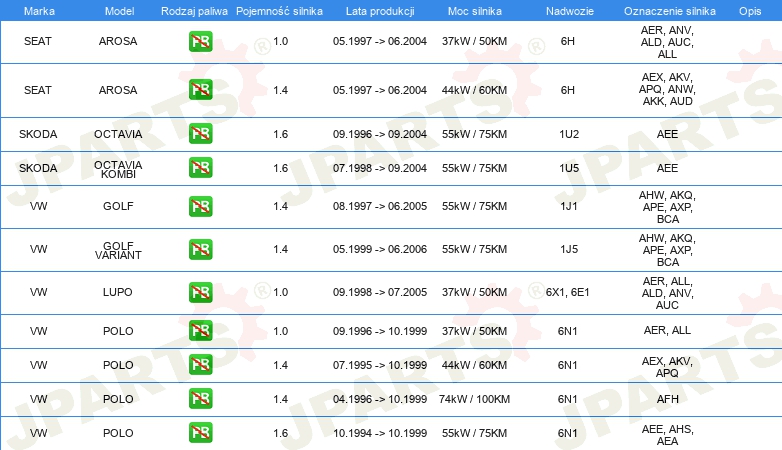This screenshot has height=450, width=782.
Task: Click the date range 05.1999 -> 06.2006
Action: pos(380,249)
